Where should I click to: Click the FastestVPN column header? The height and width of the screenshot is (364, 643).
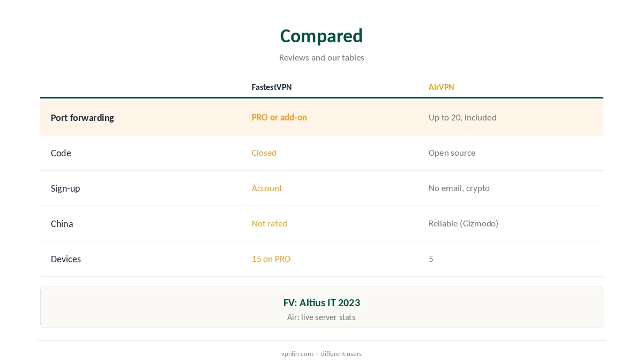pyautogui.click(x=272, y=87)
